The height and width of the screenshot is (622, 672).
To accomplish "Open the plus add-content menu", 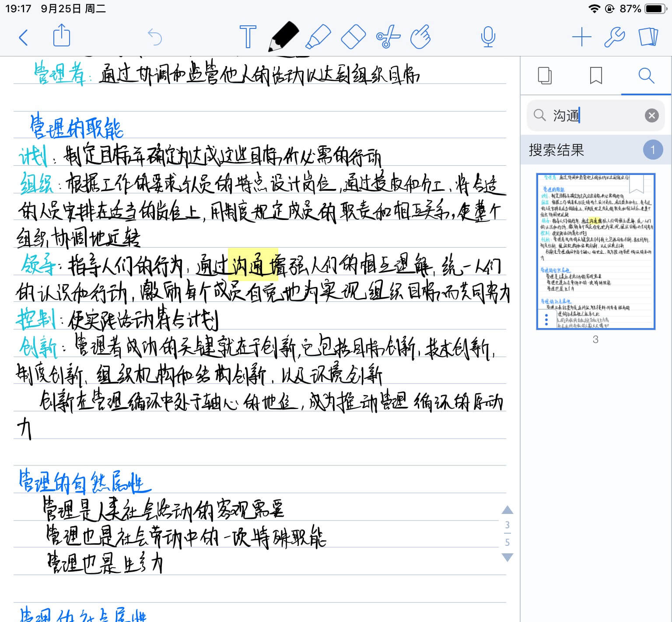I will (x=581, y=37).
